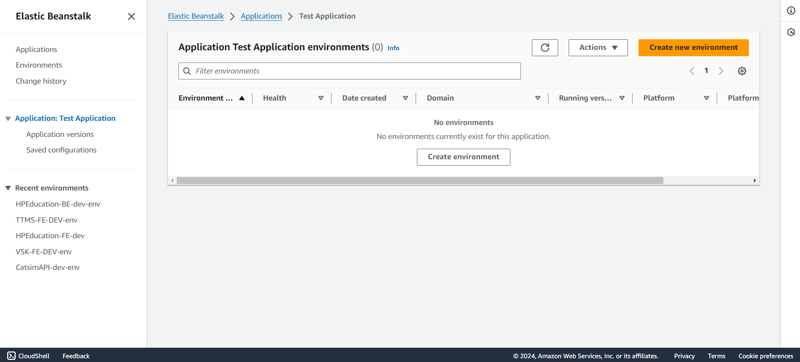Click the search magnifier in filter box
Viewport: 800px width, 362px height.
point(187,71)
